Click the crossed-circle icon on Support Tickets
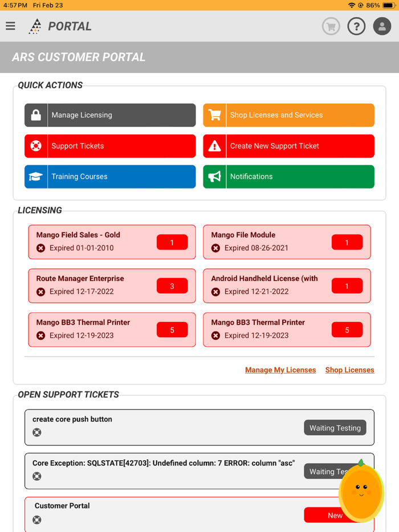This screenshot has width=399, height=532. (x=35, y=146)
